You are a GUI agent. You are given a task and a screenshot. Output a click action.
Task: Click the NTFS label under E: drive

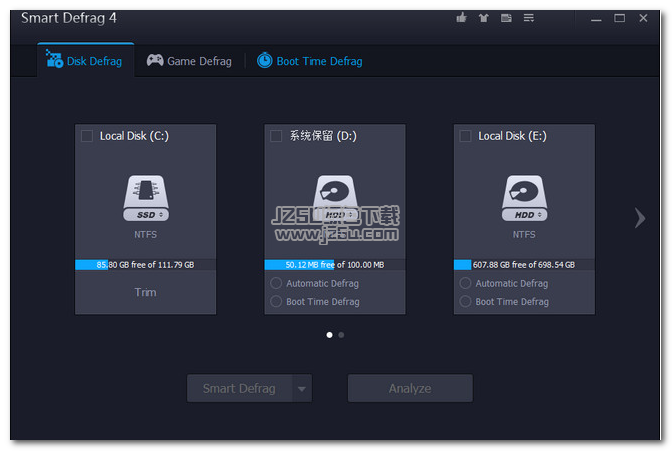point(524,235)
